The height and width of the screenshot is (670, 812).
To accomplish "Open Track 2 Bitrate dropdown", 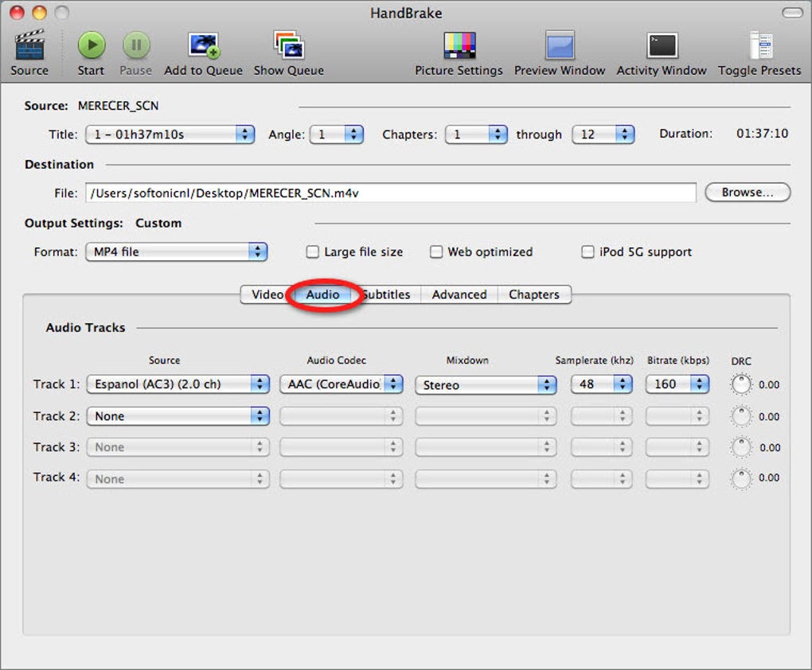I will coord(677,416).
